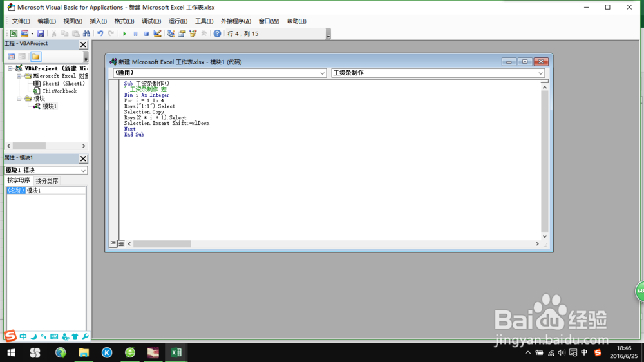Screen dimensions: 644x362
Task: Open Properties Window toolbar icon
Action: pyautogui.click(x=182, y=33)
